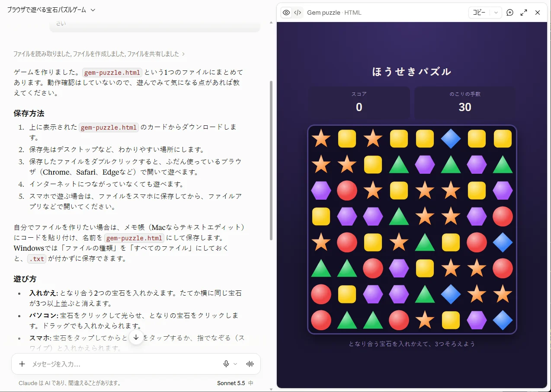The height and width of the screenshot is (392, 551).
Task: Click the microphone dictation icon
Action: tap(226, 364)
